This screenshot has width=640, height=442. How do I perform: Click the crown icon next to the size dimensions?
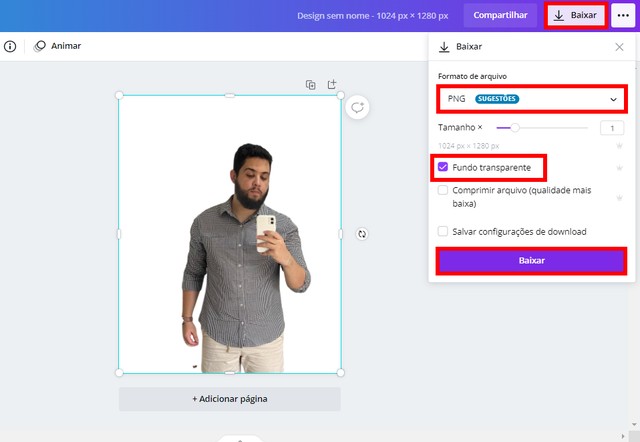tap(619, 146)
